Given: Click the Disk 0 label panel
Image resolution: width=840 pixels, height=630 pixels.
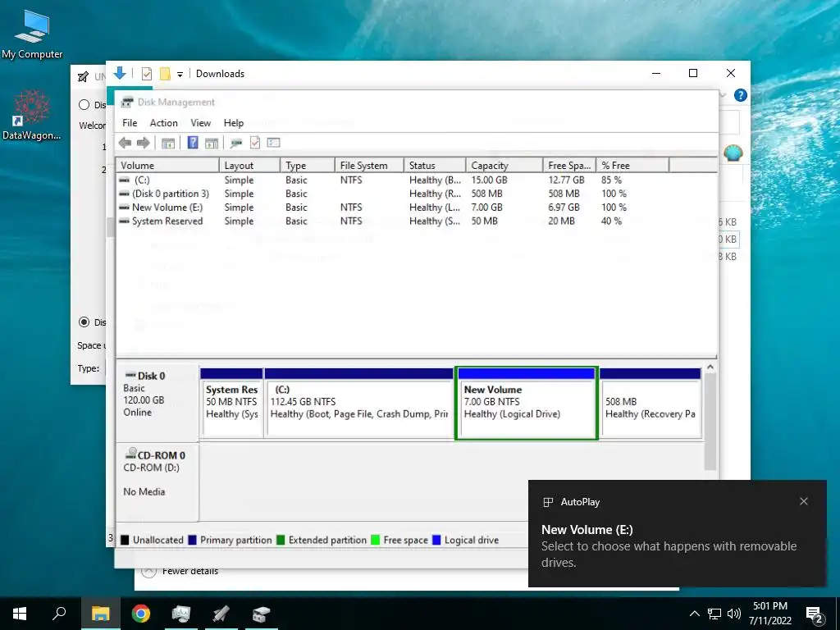Looking at the screenshot, I should 157,403.
